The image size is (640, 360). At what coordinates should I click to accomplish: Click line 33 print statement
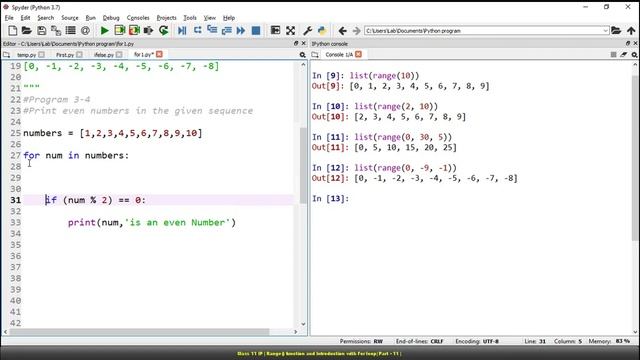(x=152, y=222)
